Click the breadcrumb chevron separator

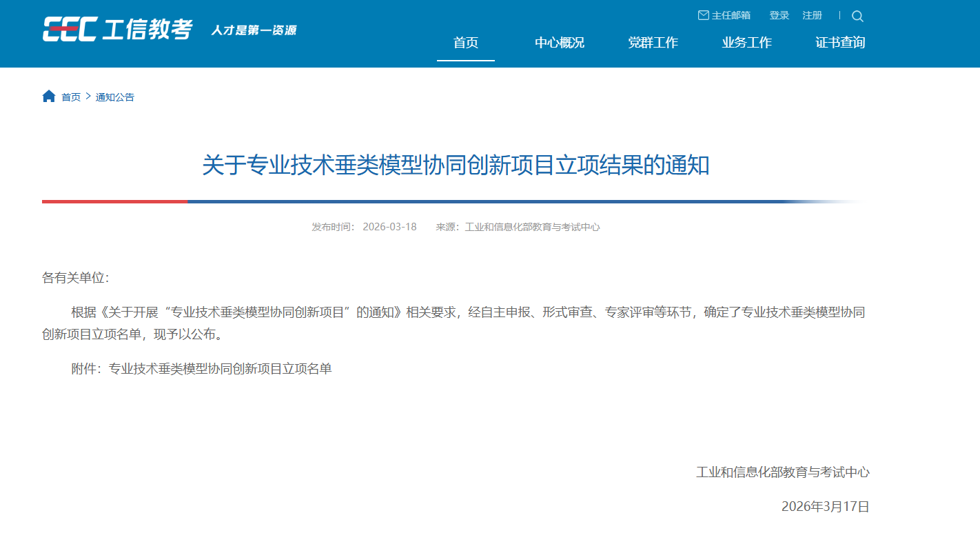pos(88,97)
